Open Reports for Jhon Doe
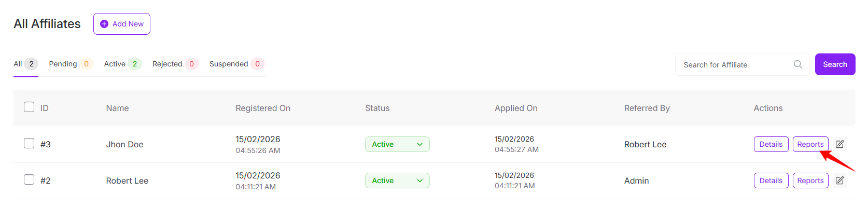 (x=810, y=144)
